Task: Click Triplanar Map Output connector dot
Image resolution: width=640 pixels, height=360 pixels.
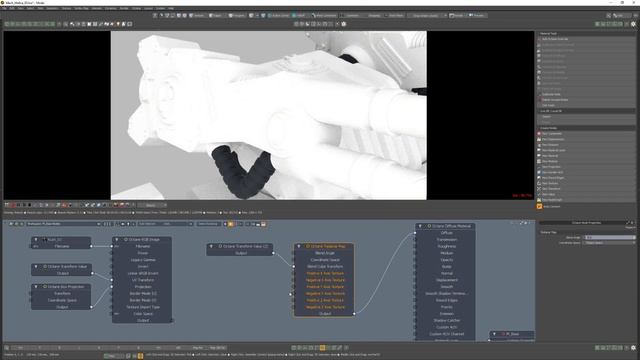Action: [x=354, y=314]
